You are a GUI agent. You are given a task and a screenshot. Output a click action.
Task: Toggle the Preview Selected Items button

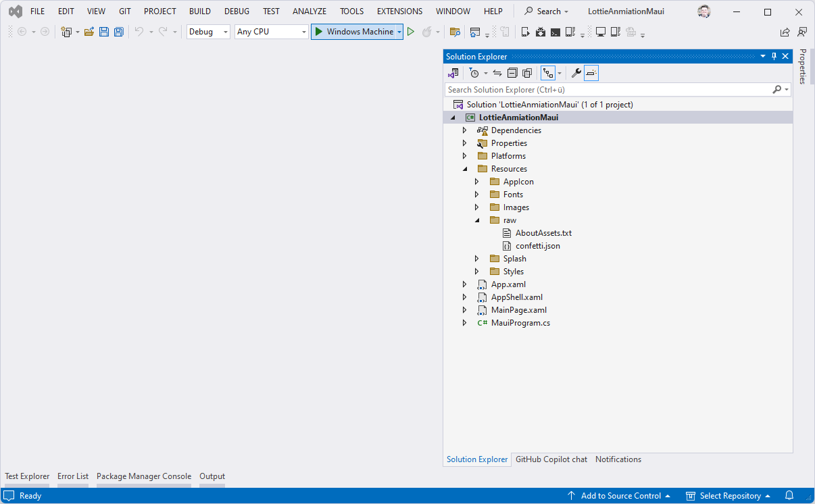pyautogui.click(x=591, y=73)
